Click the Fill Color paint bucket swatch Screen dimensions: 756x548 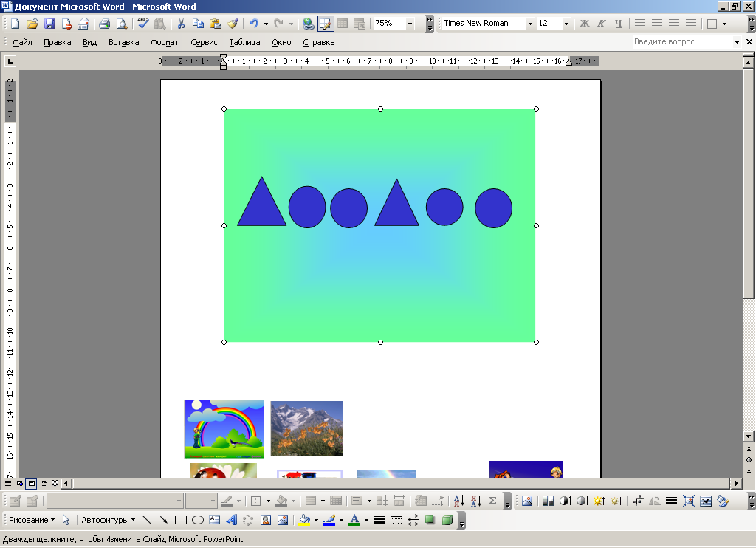click(x=303, y=520)
